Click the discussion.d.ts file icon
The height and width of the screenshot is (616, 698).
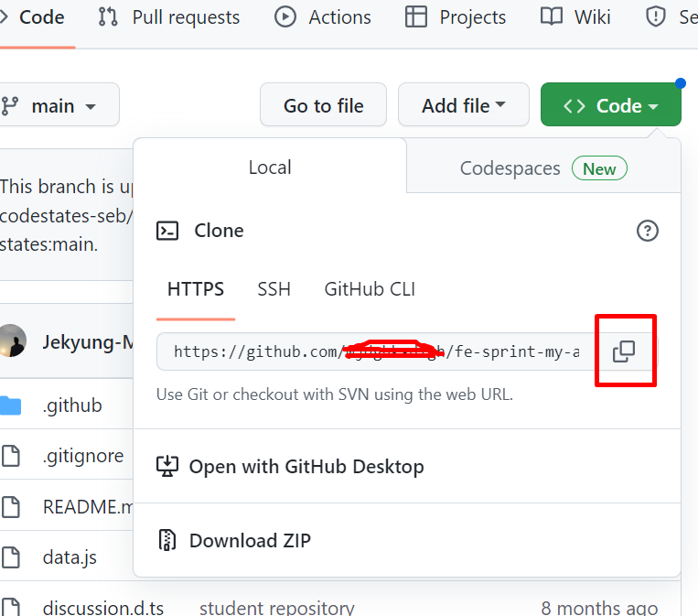pos(11,607)
